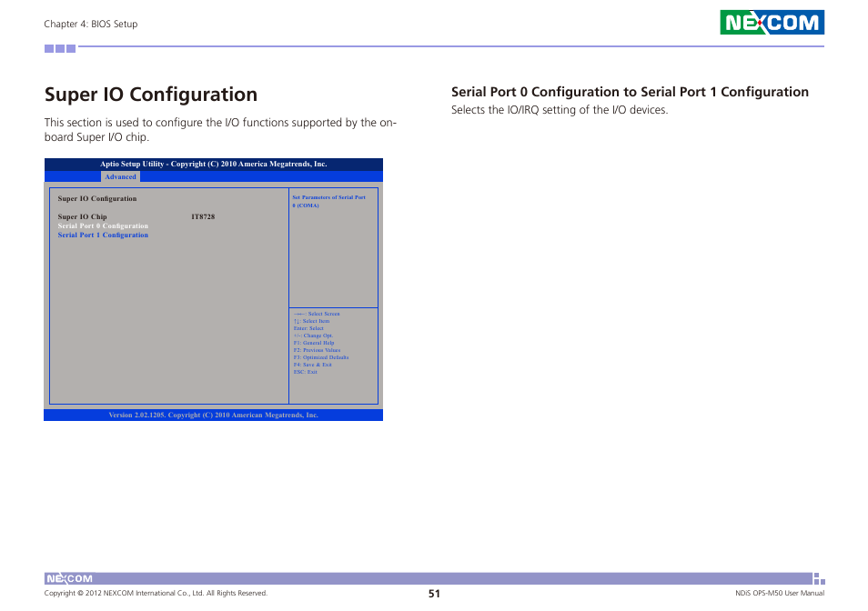The image size is (868, 611).
Task: Click the Super IO Chip label
Action: point(83,216)
